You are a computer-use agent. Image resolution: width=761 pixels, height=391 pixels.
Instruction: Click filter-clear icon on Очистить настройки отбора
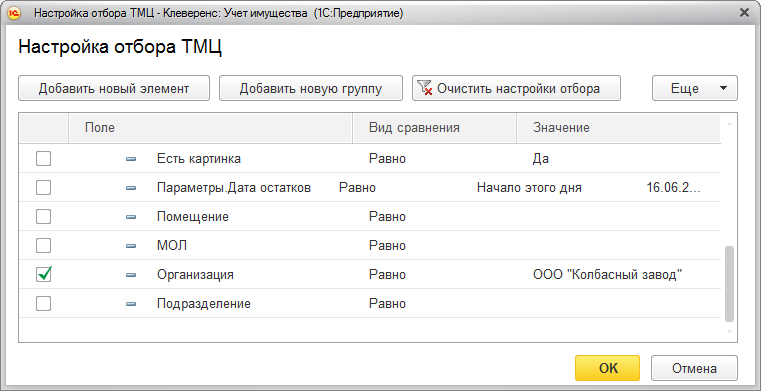[x=425, y=88]
